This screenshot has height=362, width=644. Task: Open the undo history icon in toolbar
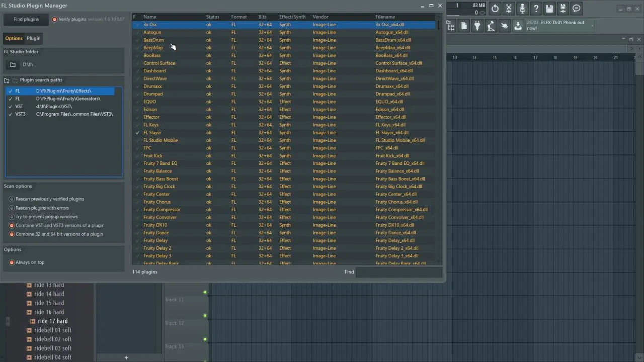495,9
